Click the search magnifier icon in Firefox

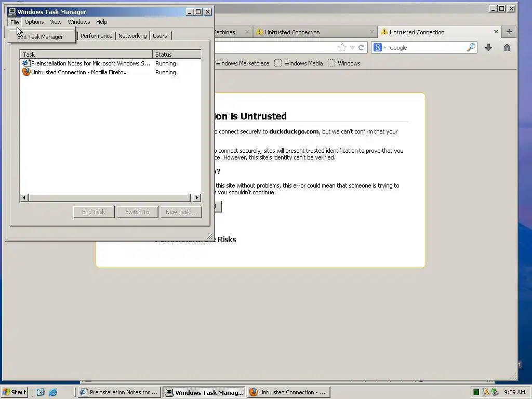click(471, 47)
